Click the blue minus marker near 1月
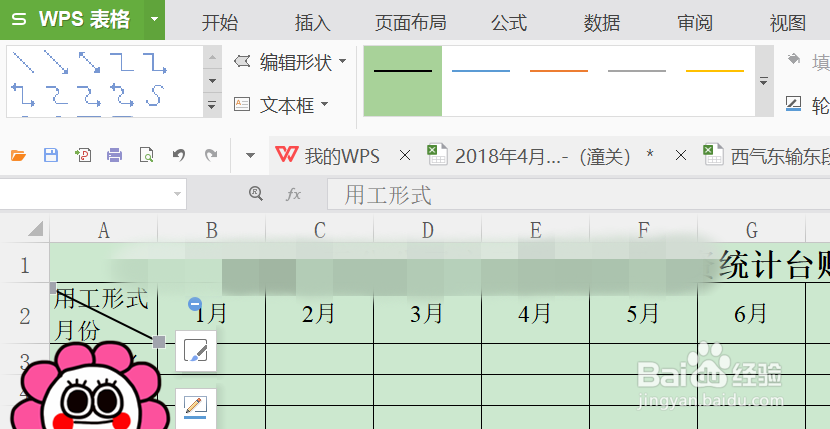The height and width of the screenshot is (429, 830). [x=195, y=304]
